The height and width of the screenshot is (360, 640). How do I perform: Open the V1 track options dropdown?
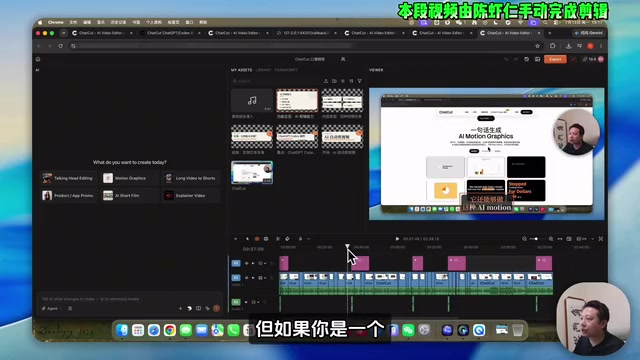click(x=265, y=278)
